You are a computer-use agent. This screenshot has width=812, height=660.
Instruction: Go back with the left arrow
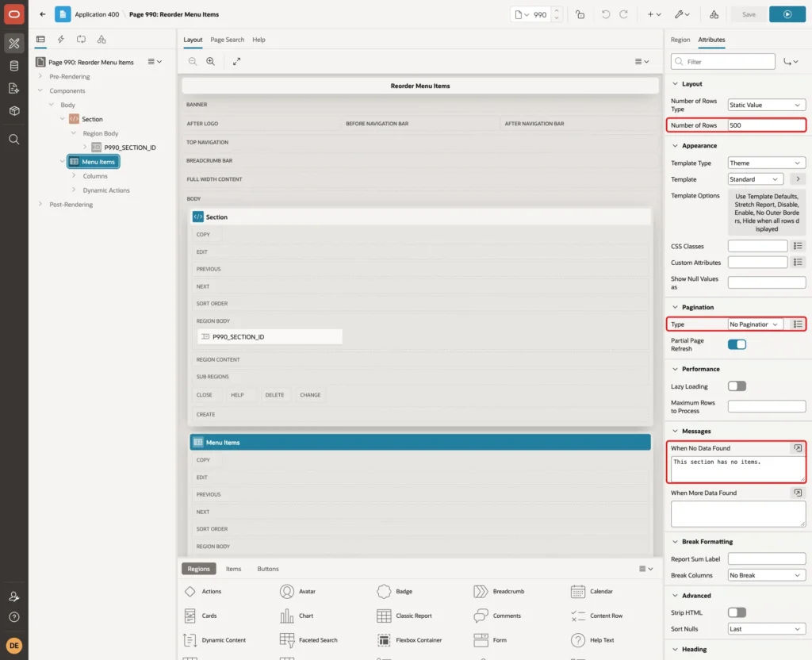point(43,14)
